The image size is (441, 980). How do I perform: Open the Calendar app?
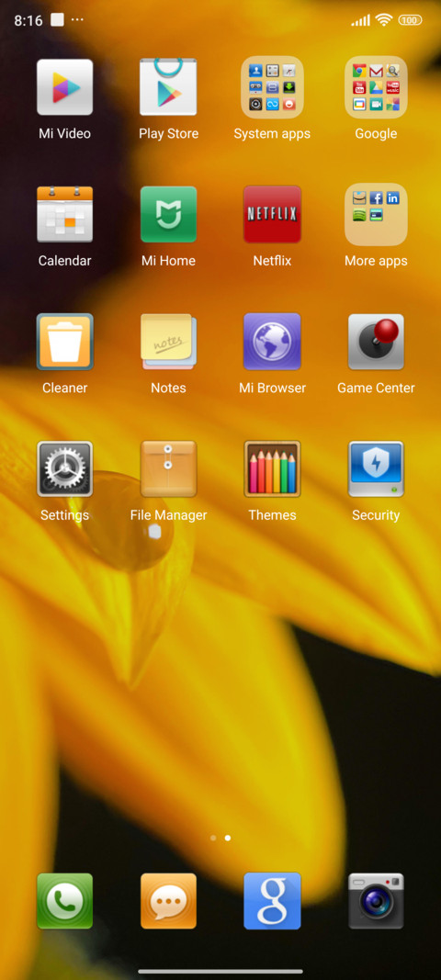(64, 214)
